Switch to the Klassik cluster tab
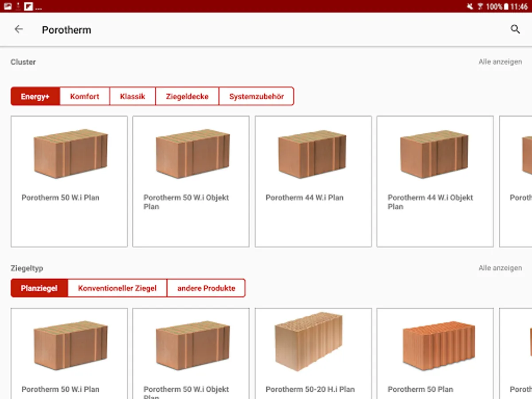This screenshot has height=399, width=532. (133, 96)
